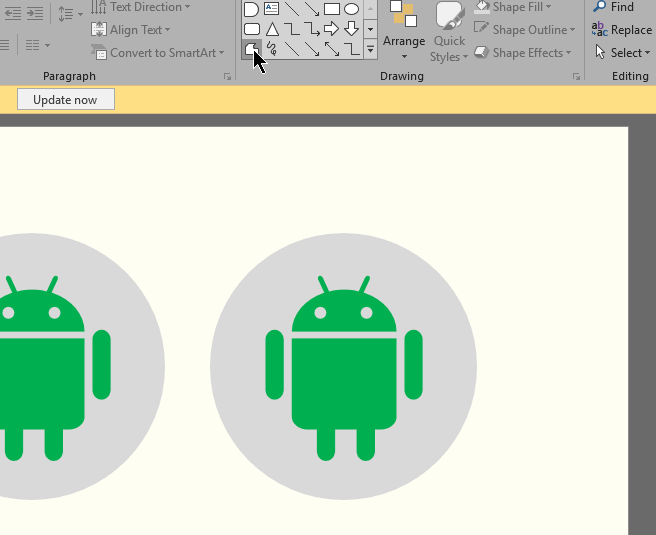656x535 pixels.
Task: Pick the Isosceles Triangle shape
Action: coord(272,29)
